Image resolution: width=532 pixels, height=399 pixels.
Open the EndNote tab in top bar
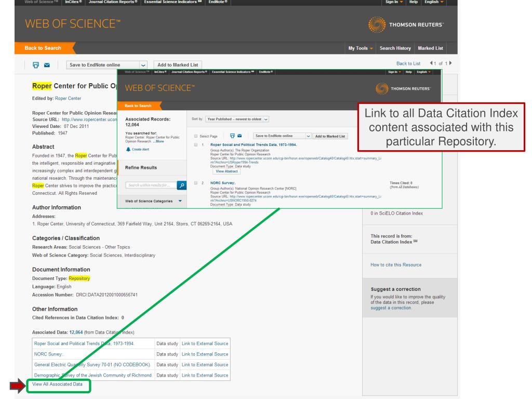218,2
